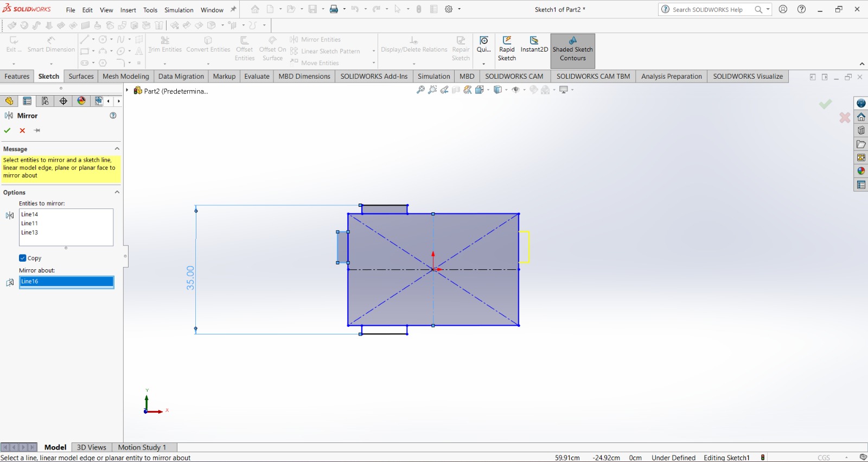Screen dimensions: 868x462
Task: Open the File menu
Action: tap(71, 10)
